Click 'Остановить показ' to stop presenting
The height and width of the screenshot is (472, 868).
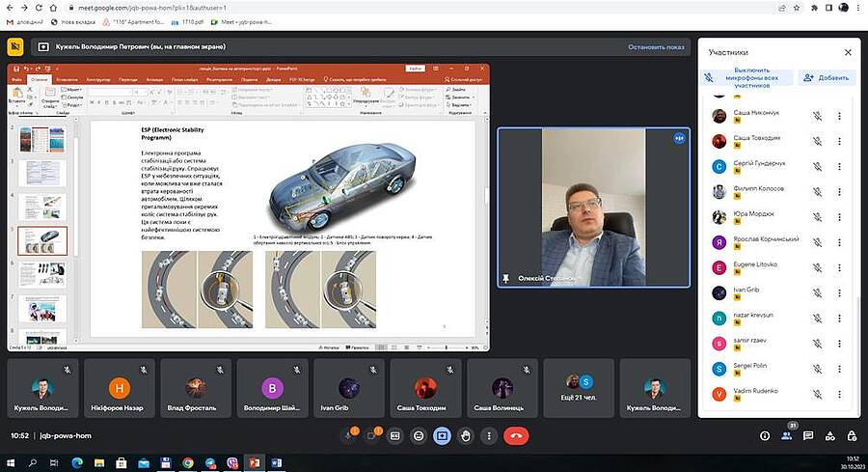tap(656, 46)
